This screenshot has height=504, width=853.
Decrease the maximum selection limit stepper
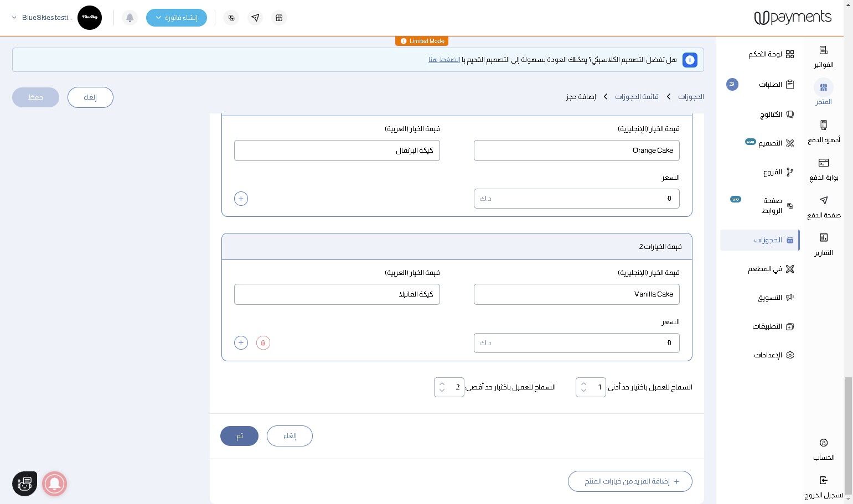click(442, 391)
